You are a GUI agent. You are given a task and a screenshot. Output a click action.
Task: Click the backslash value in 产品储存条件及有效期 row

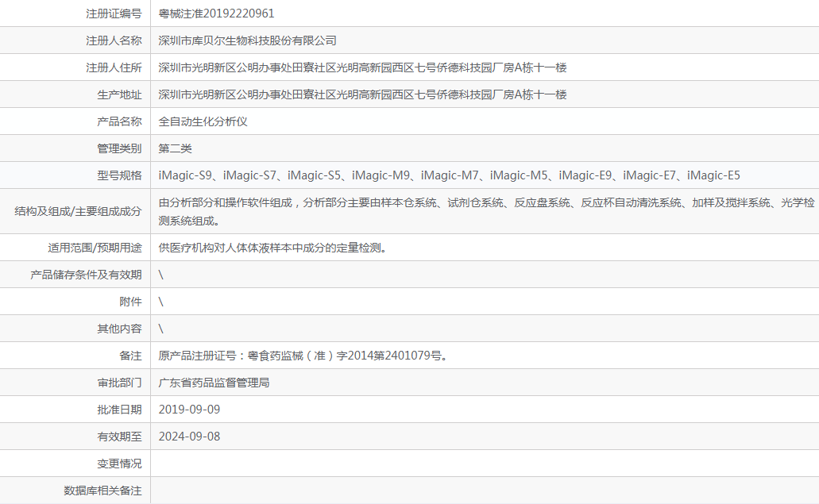[x=161, y=275]
